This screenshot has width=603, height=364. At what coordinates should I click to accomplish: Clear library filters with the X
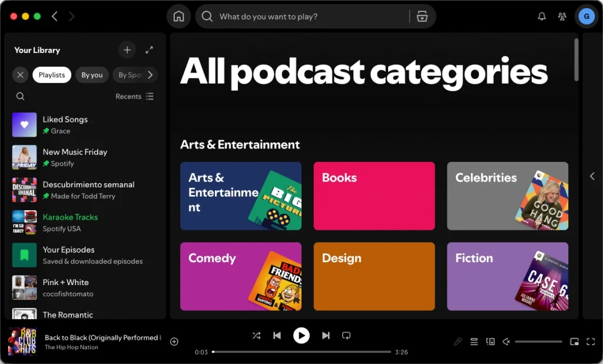pos(21,75)
